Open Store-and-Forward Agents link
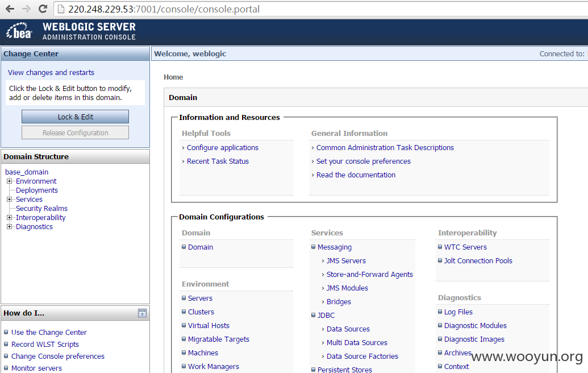The image size is (588, 373). click(x=370, y=274)
